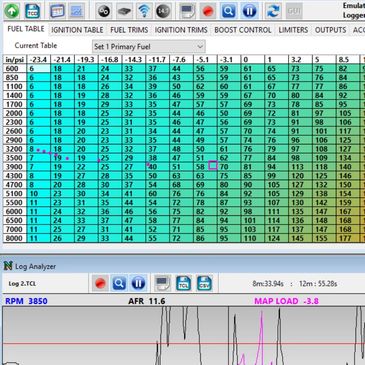Open the table view window icon

pyautogui.click(x=57, y=11)
